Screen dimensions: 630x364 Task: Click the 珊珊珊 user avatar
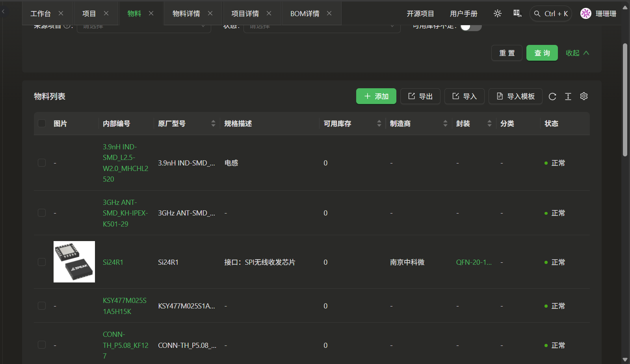coord(586,13)
